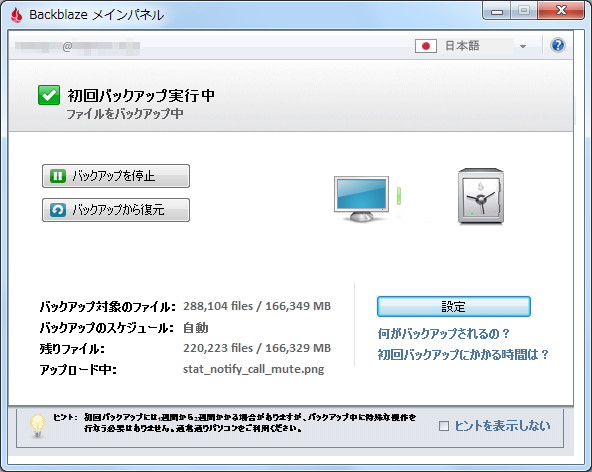Open link 何がバックアップされるの？
Screen dimensions: 592x472
tap(444, 334)
